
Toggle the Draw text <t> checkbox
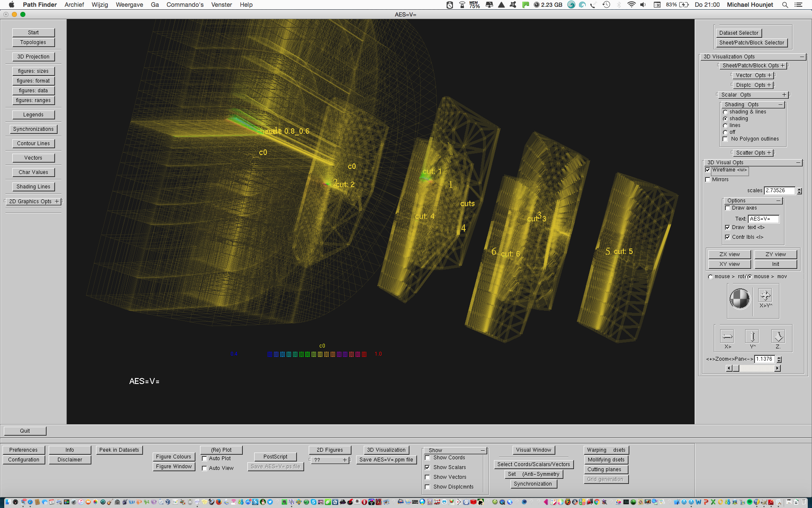(x=727, y=227)
